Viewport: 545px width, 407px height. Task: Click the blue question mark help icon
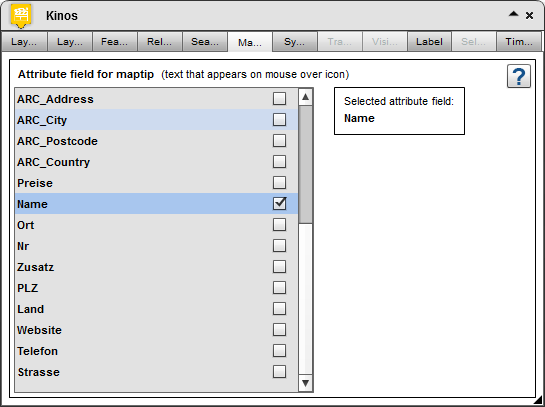tap(519, 76)
